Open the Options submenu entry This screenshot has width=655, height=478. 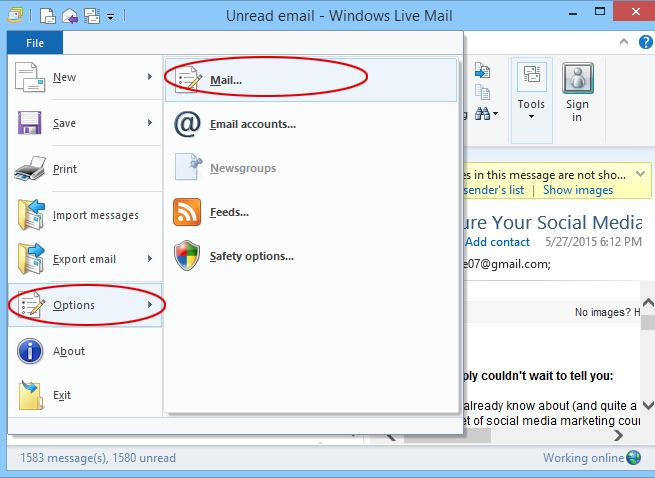[85, 305]
